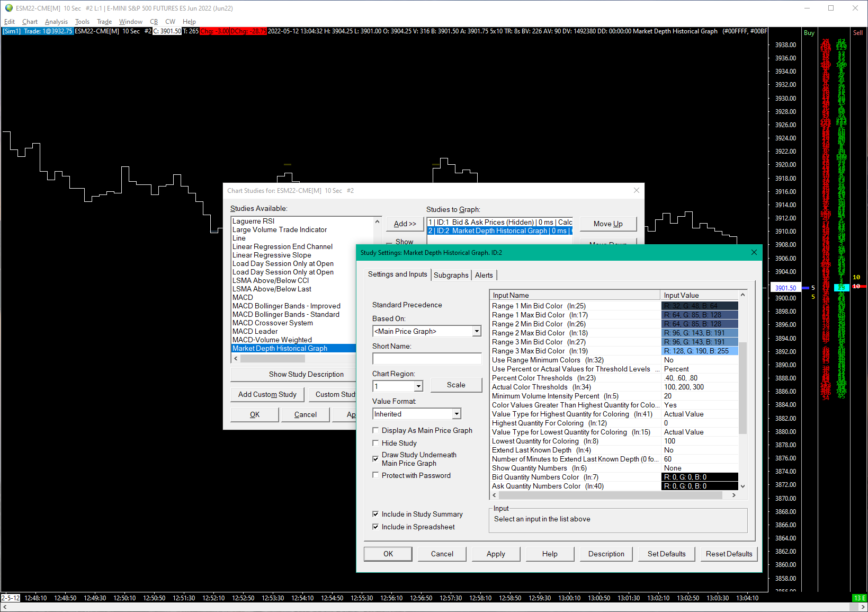Screen dimensions: 868x612
Task: Open the Chart Region dropdown
Action: point(418,386)
